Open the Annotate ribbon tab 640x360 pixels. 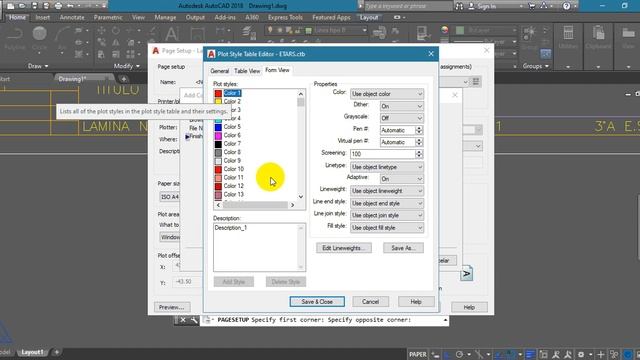[72, 18]
